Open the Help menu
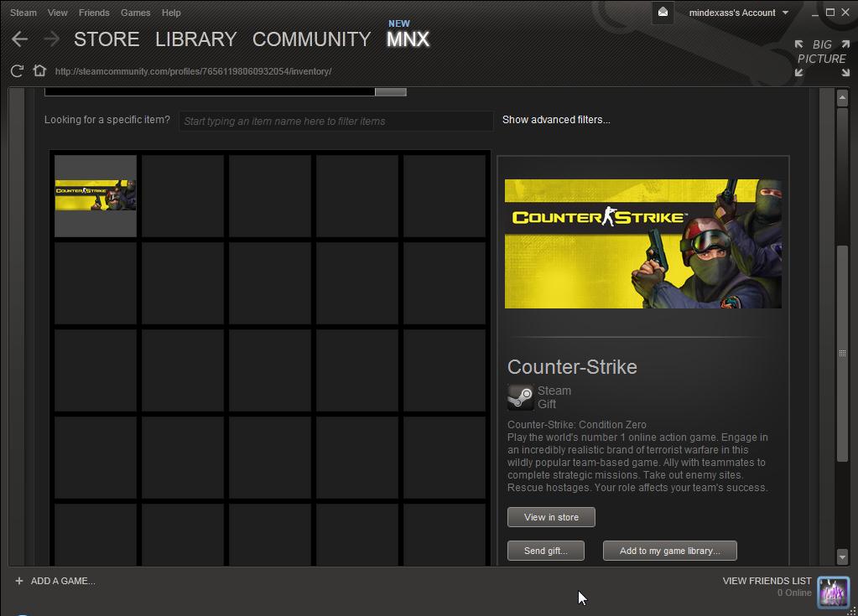This screenshot has width=858, height=616. pyautogui.click(x=171, y=13)
